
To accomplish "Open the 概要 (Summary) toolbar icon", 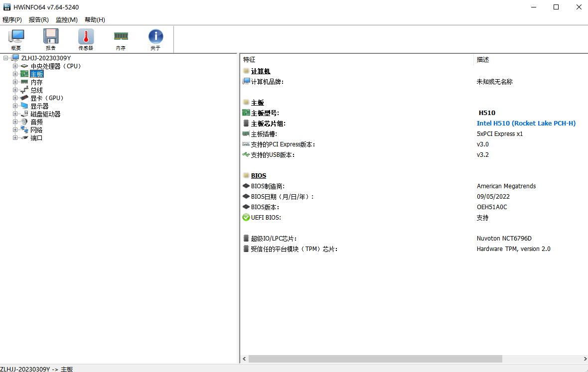I will 16,39.
